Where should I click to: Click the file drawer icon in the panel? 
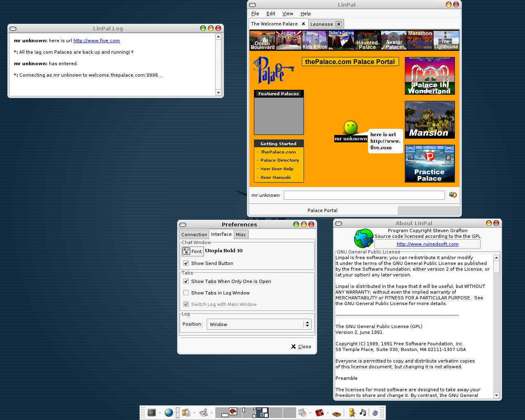tap(337, 414)
